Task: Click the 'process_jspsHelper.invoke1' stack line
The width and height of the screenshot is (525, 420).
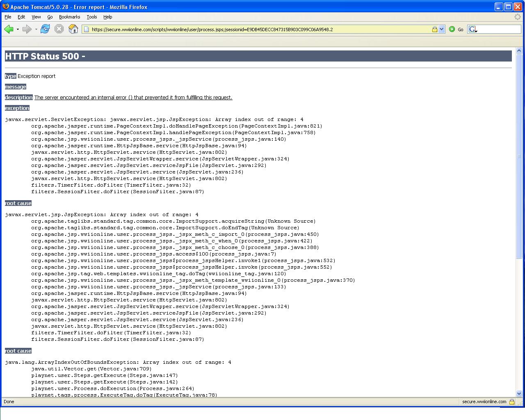Action: [x=183, y=261]
